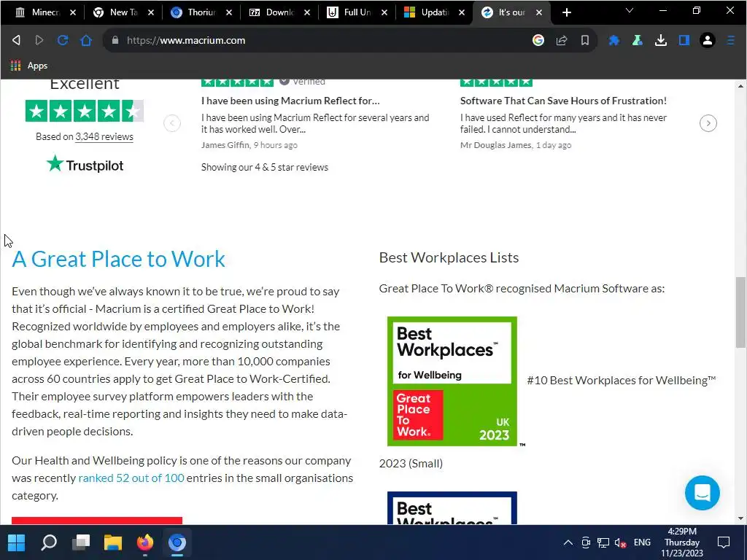
Task: Click the Best Workplaces for Wellbeing badge
Action: (x=452, y=381)
